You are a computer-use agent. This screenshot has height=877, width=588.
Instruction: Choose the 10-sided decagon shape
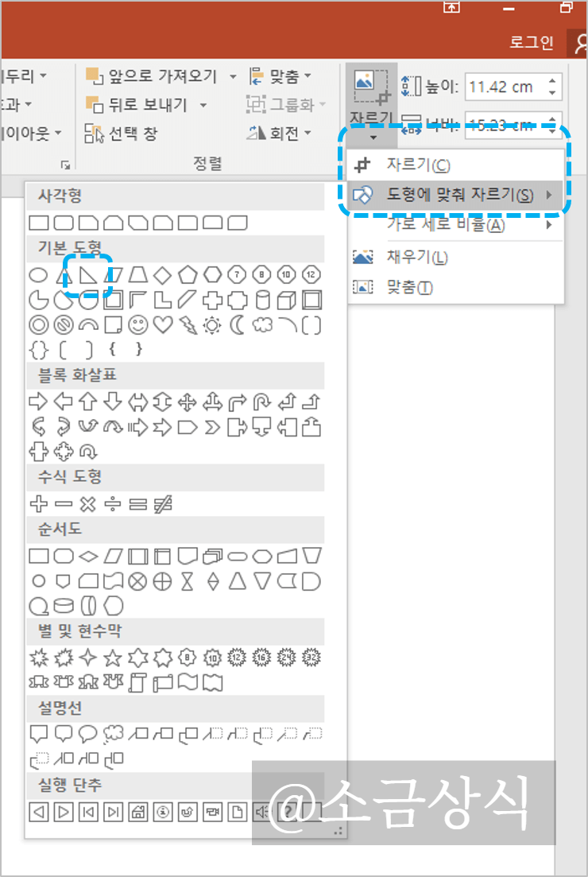287,274
